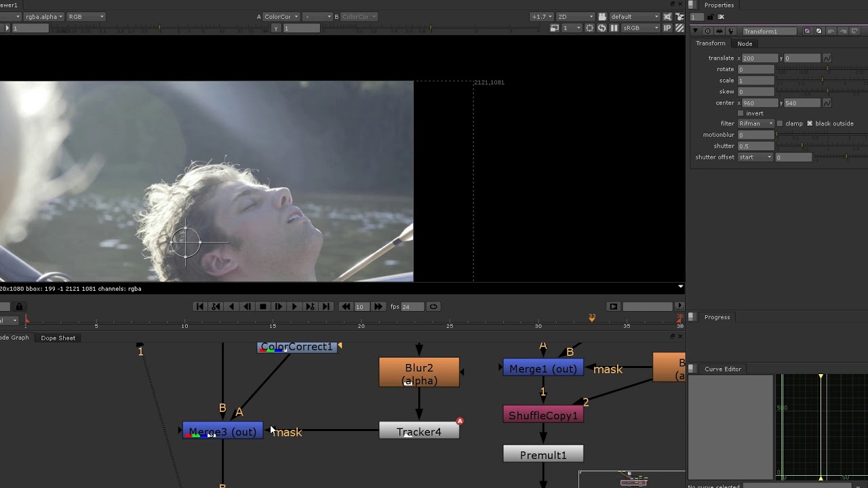Switch to Dope Sheet tab
The width and height of the screenshot is (868, 488).
[58, 338]
